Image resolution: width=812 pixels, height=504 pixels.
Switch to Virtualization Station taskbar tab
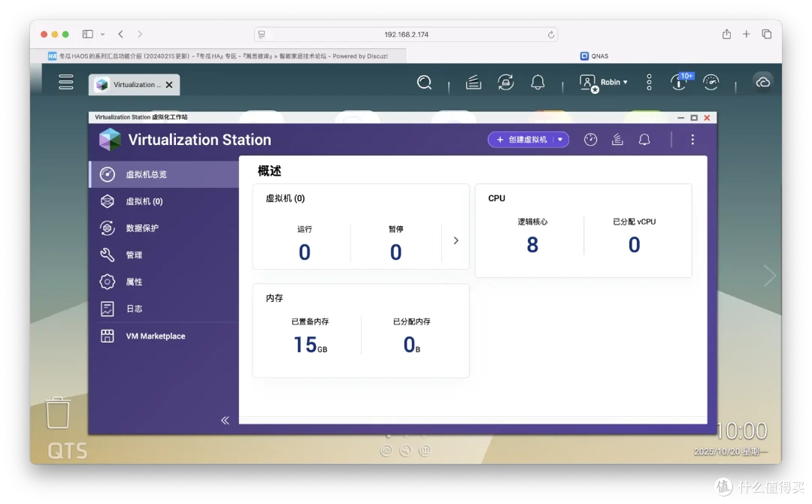134,85
